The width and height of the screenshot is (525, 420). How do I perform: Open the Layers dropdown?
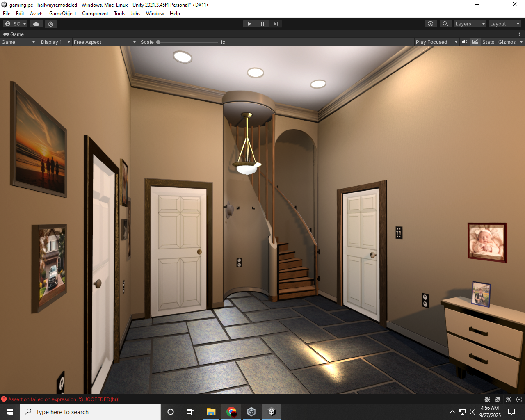coord(470,24)
